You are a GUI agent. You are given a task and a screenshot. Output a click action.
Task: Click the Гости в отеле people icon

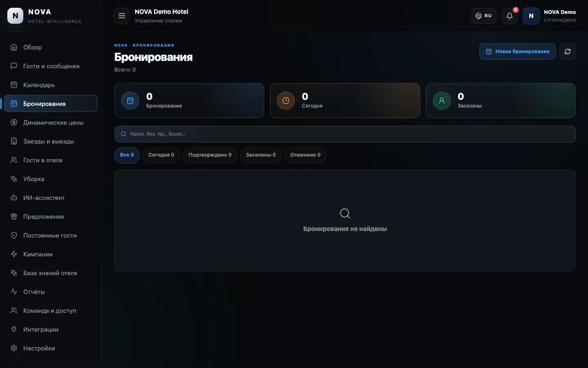(x=14, y=160)
